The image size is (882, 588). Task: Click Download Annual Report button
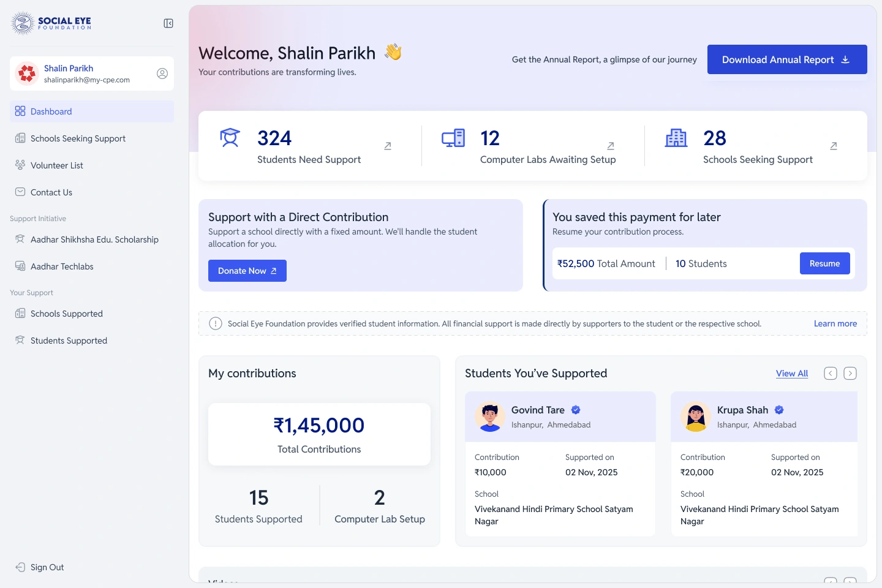click(x=787, y=59)
